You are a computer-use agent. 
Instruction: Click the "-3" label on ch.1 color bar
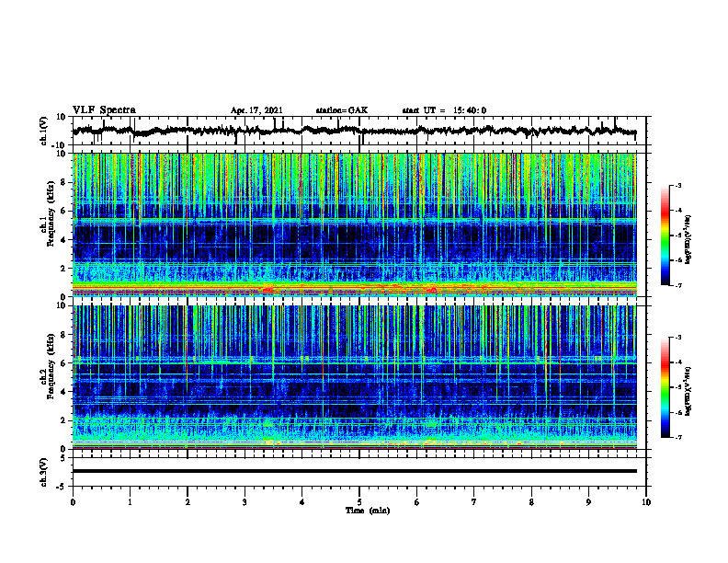[677, 185]
